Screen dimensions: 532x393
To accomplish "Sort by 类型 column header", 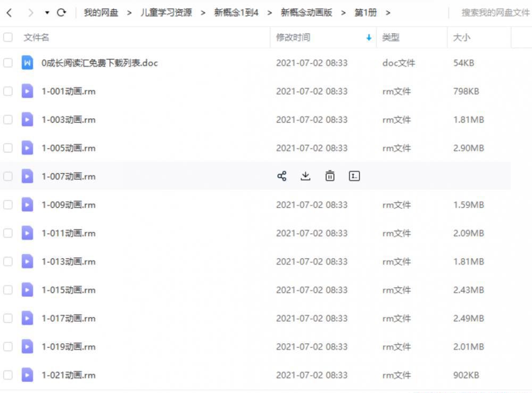I will [x=390, y=37].
